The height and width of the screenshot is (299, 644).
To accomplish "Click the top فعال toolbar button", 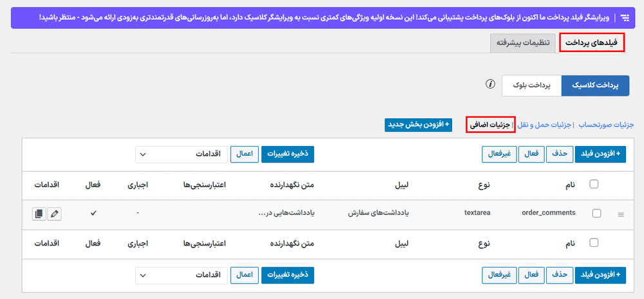I will [x=531, y=154].
